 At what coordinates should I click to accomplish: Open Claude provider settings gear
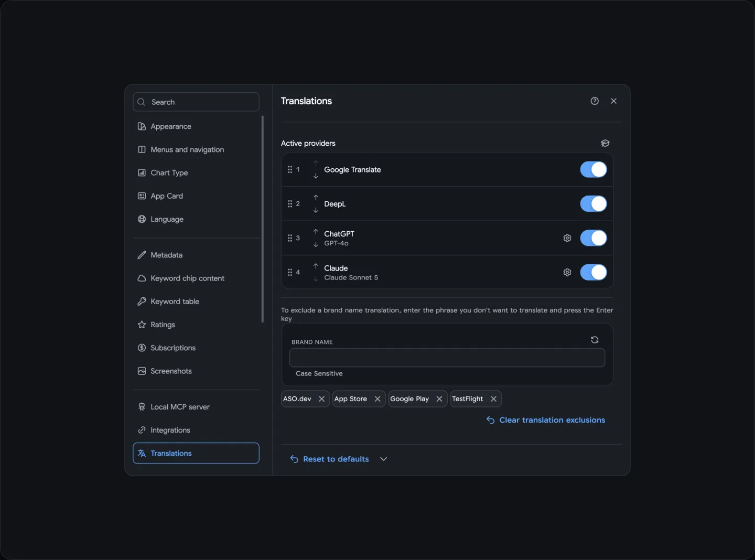coord(567,272)
